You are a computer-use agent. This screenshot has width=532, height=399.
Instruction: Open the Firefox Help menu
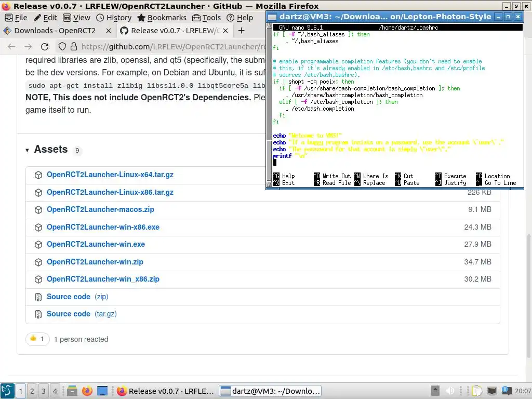click(x=240, y=18)
